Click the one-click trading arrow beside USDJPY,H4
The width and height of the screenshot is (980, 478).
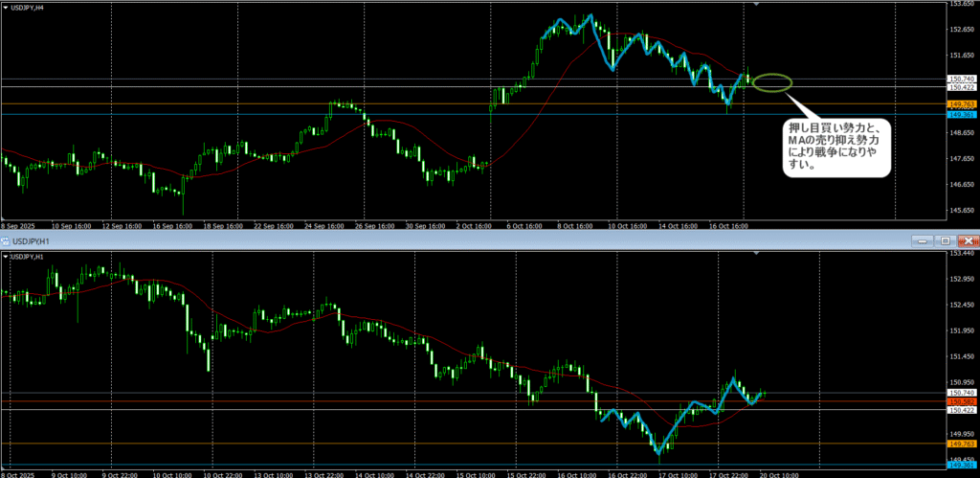pos(4,8)
